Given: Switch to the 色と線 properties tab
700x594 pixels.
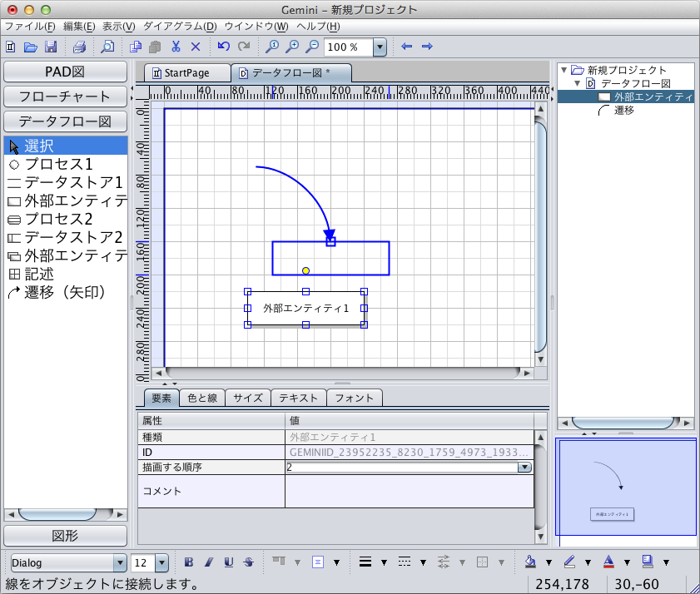Looking at the screenshot, I should pyautogui.click(x=202, y=398).
